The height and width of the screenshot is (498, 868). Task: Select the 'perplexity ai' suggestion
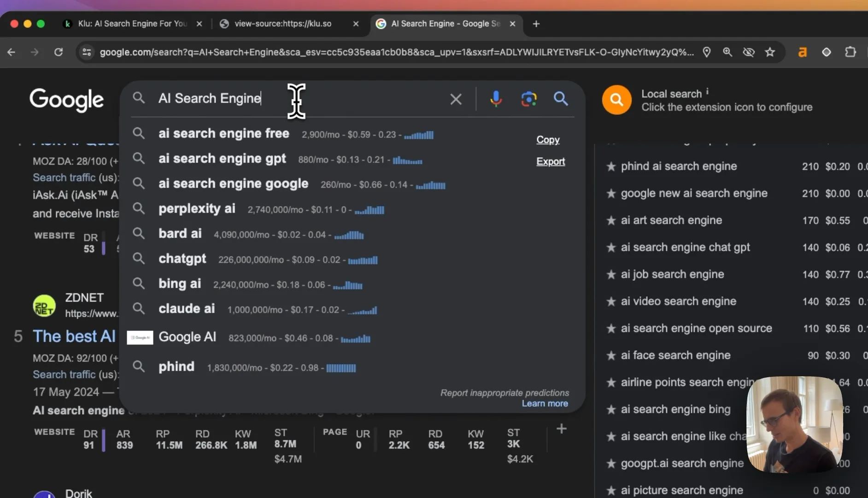tap(197, 208)
